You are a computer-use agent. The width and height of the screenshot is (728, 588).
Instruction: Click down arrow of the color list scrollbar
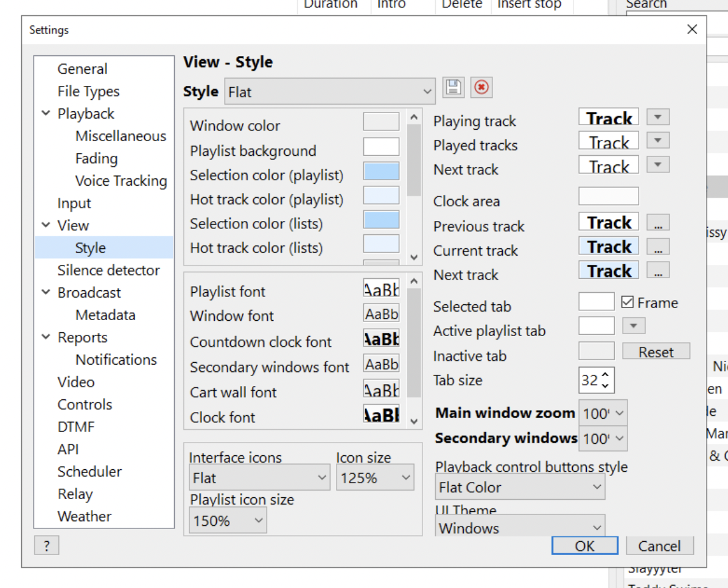click(414, 257)
